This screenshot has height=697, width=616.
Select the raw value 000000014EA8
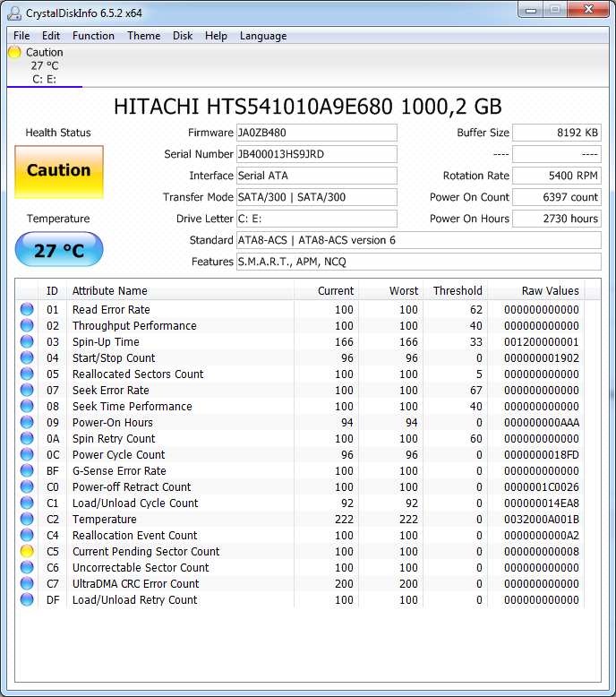tap(542, 503)
